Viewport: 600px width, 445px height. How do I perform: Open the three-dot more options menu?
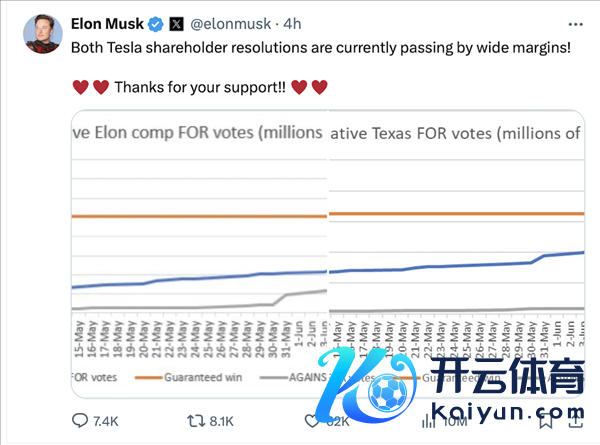coord(570,23)
